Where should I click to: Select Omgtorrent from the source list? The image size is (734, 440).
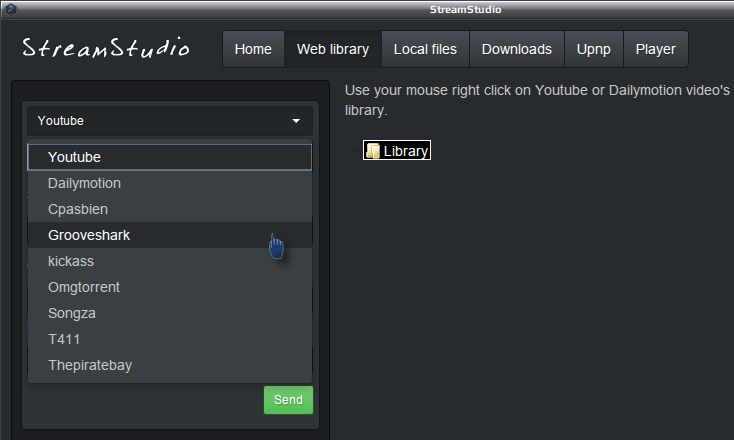point(170,287)
